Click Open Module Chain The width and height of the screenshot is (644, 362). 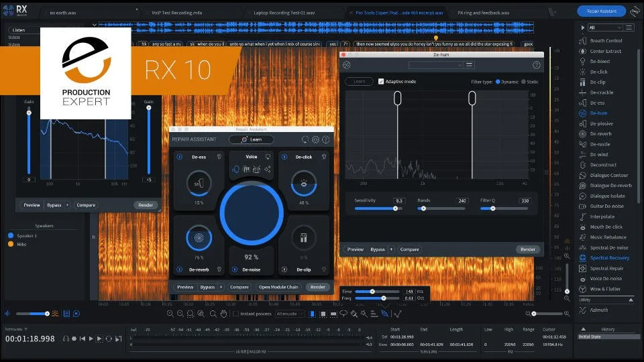click(278, 287)
